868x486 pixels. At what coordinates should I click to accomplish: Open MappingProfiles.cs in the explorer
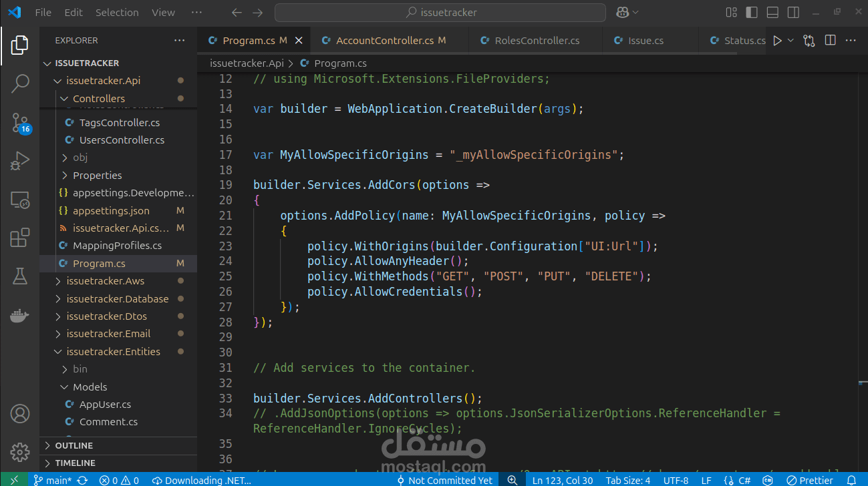(118, 246)
